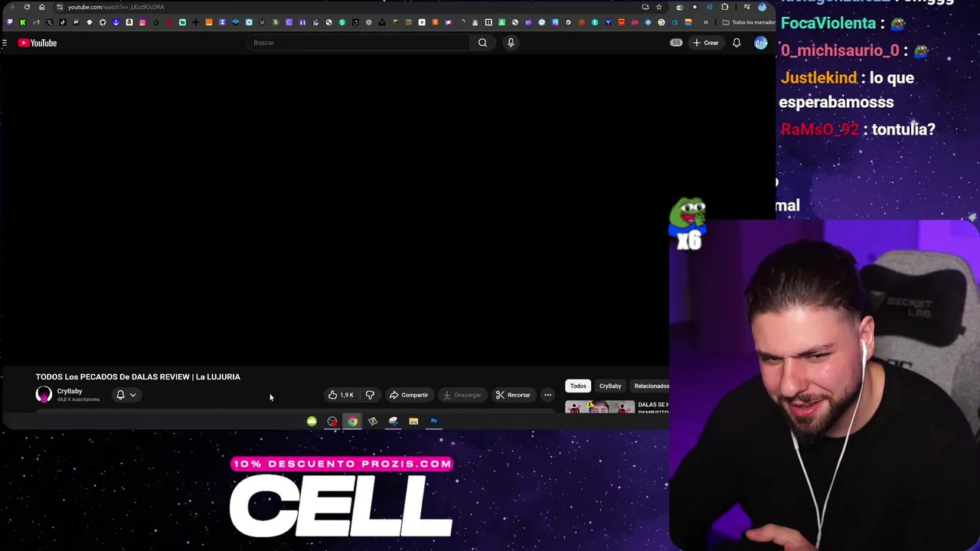
Task: Click the subscription notification bell
Action: (x=120, y=395)
